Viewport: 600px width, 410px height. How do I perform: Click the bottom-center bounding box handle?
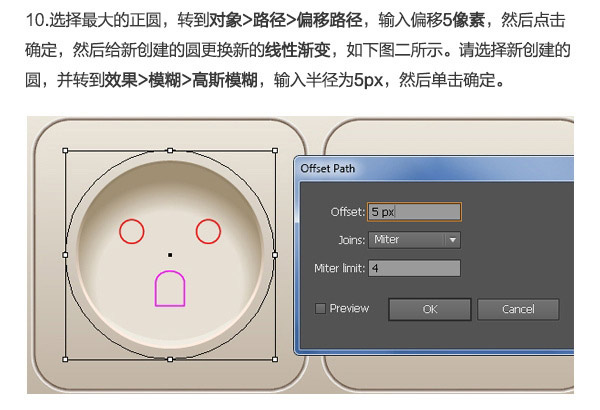[170, 359]
